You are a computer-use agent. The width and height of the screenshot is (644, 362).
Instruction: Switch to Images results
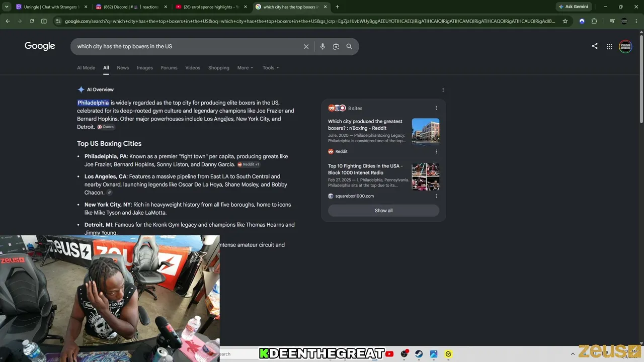click(x=145, y=68)
